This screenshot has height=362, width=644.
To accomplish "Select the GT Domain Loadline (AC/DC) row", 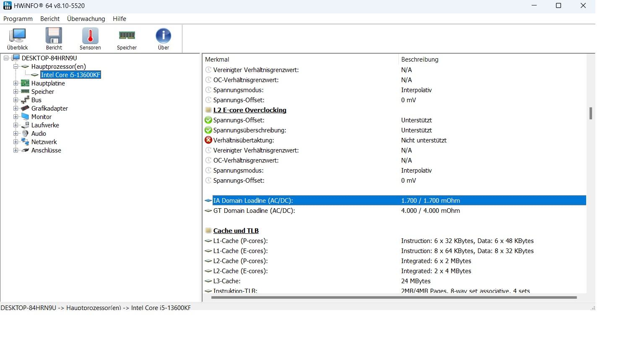I will pos(395,210).
